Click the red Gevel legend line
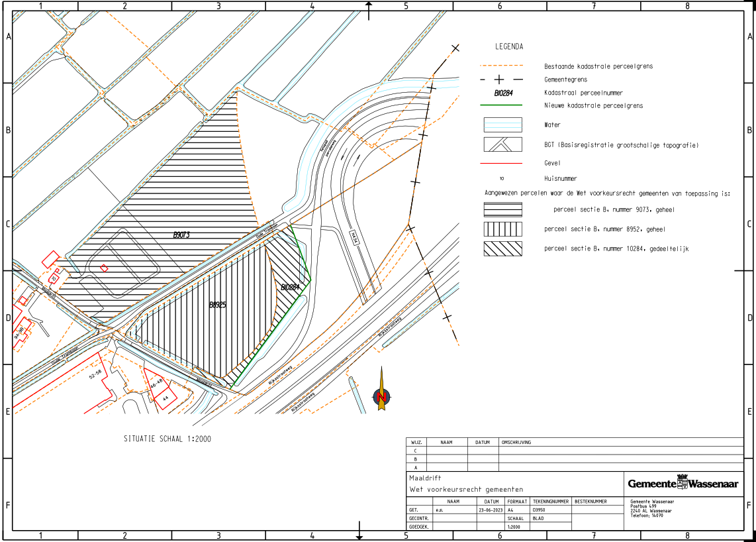 click(x=502, y=162)
